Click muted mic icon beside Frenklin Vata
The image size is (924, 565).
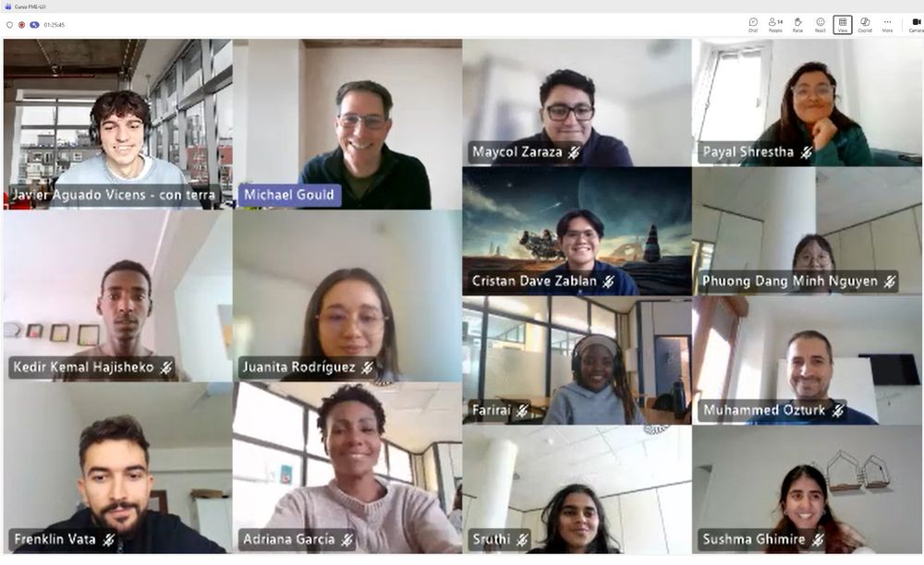pyautogui.click(x=108, y=539)
